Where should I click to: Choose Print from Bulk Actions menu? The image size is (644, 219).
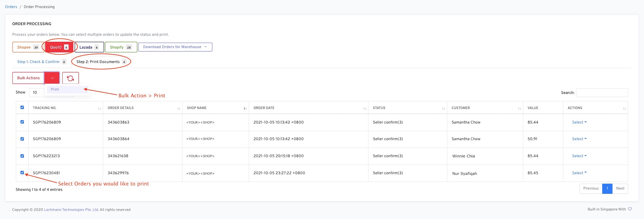(55, 89)
